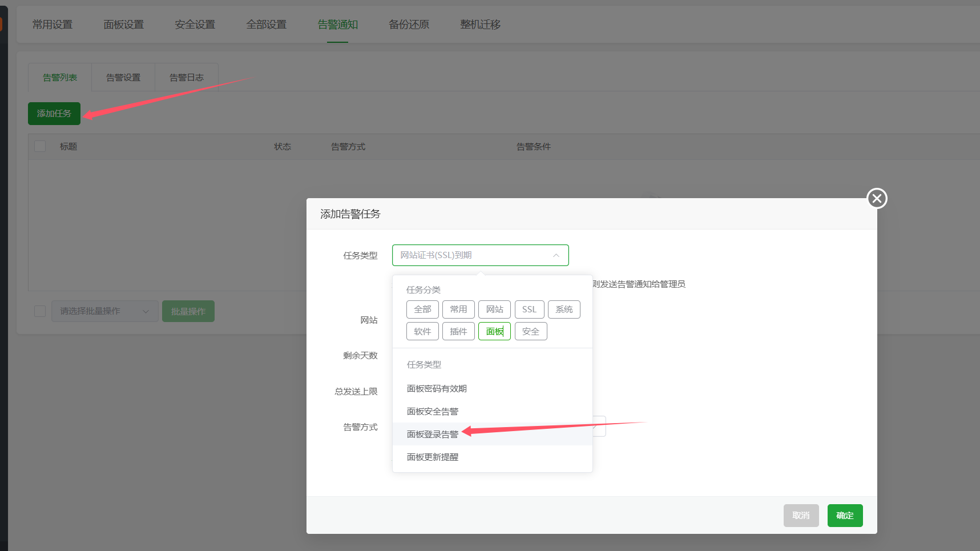Click the 告警条件 column header
This screenshot has height=551, width=980.
point(534,147)
